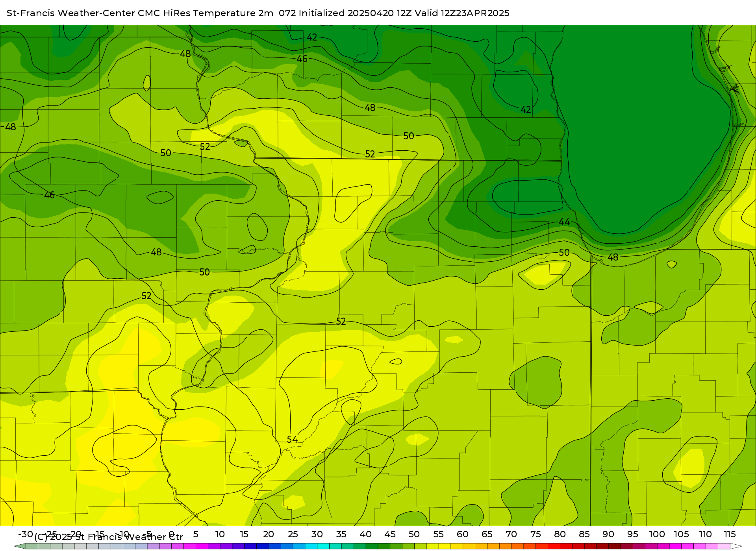Click the 60 label on the color scale

coord(463,534)
